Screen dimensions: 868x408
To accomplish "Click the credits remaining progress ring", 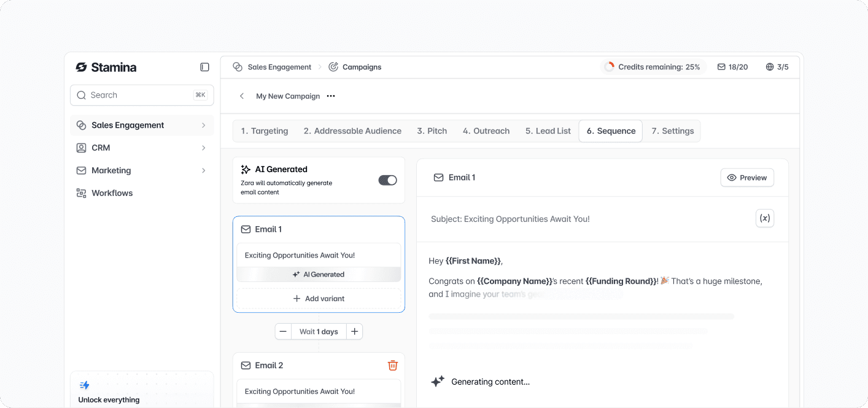I will 609,67.
